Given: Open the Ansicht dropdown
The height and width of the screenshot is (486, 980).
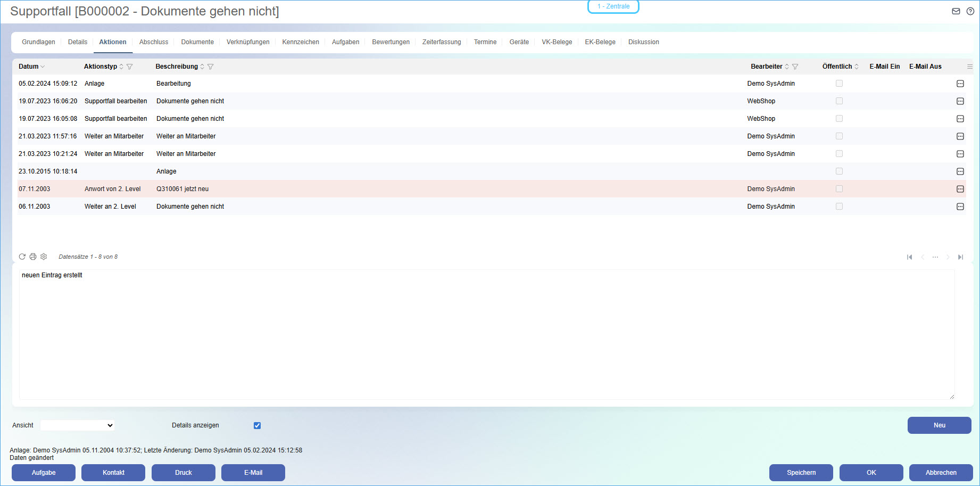Looking at the screenshot, I should (x=78, y=425).
